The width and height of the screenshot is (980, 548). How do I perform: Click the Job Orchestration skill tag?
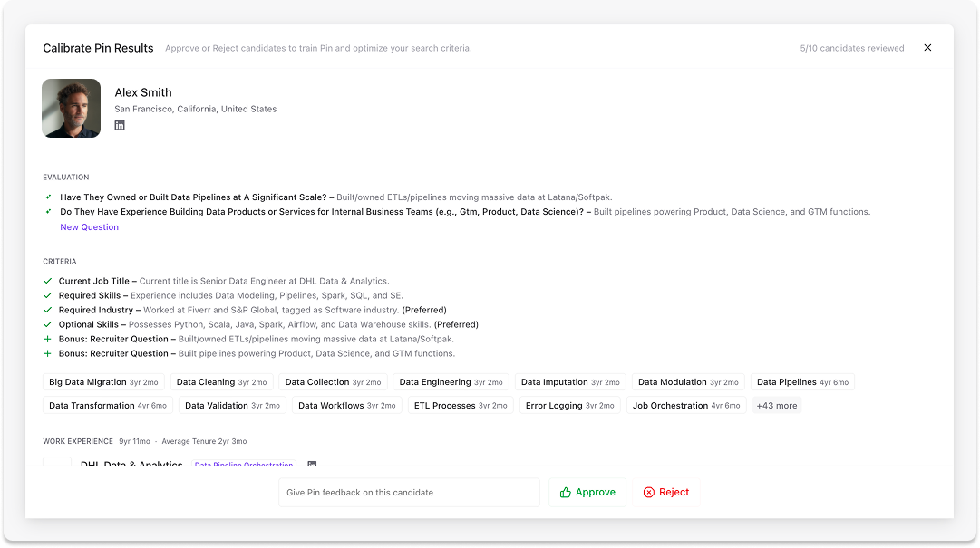[686, 406]
